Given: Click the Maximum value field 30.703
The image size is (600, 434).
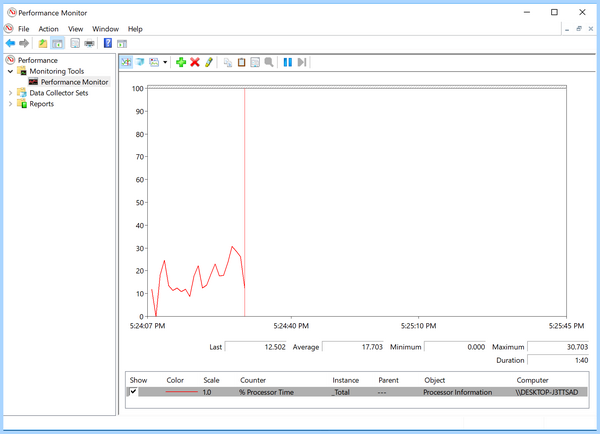Looking at the screenshot, I should tap(558, 347).
